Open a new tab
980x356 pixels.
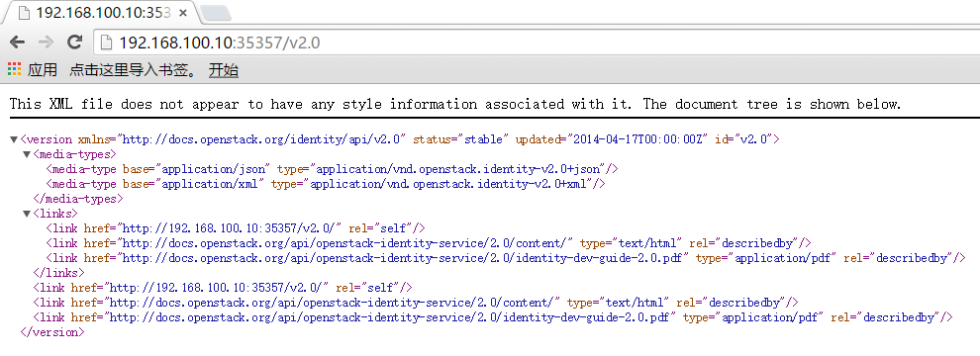tap(216, 13)
